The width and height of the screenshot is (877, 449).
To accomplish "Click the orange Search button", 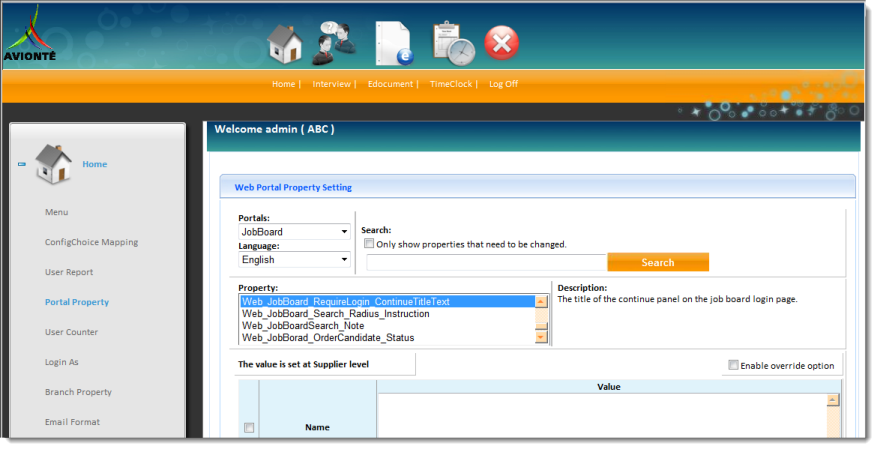I will click(657, 262).
